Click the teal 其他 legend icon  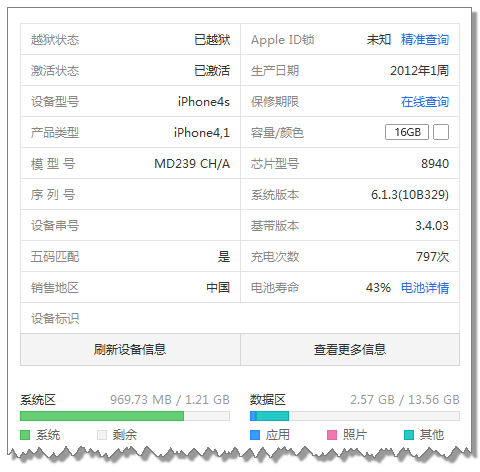pyautogui.click(x=409, y=435)
